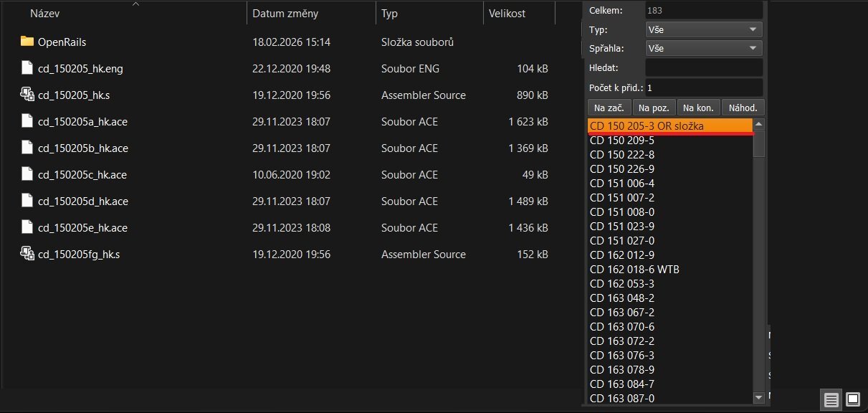This screenshot has height=413, width=868.
Task: Select the cd_150205a_hk.ace file icon
Action: click(27, 121)
